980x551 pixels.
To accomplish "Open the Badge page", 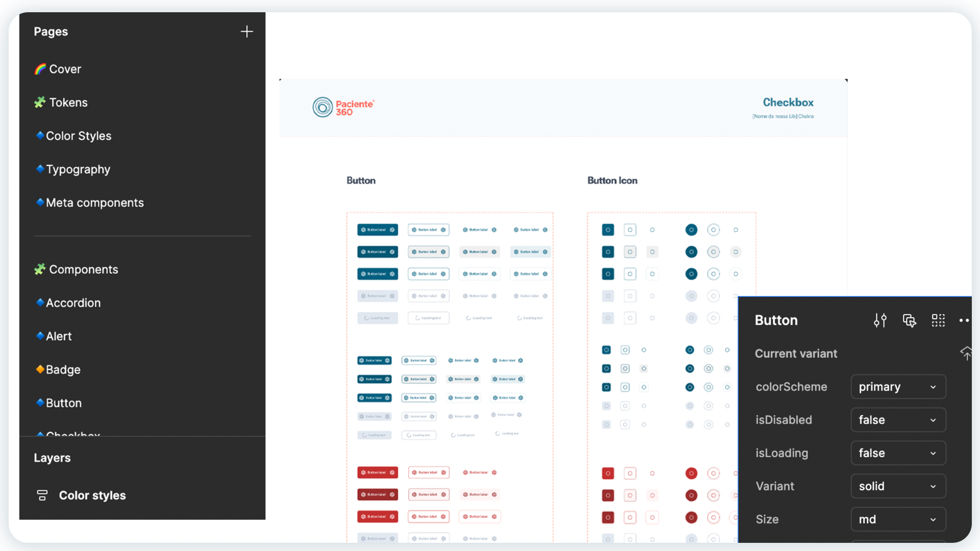I will 63,369.
